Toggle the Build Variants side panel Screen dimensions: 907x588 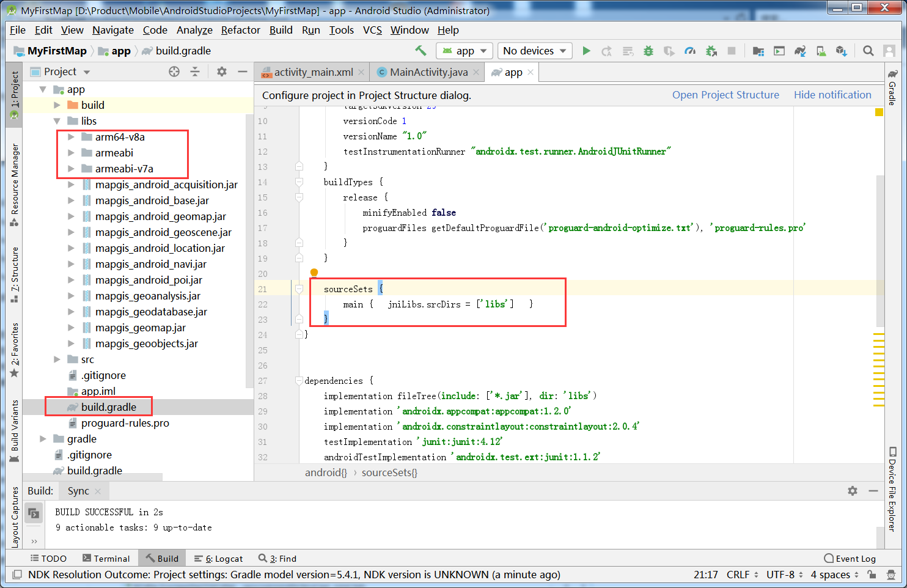pos(14,431)
